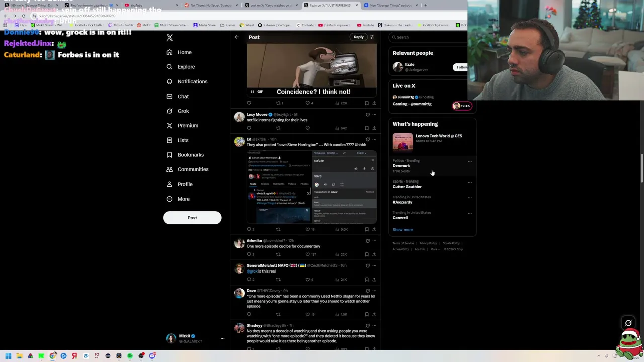This screenshot has height=362, width=644.
Task: Pause the GIF playback
Action: (252, 92)
